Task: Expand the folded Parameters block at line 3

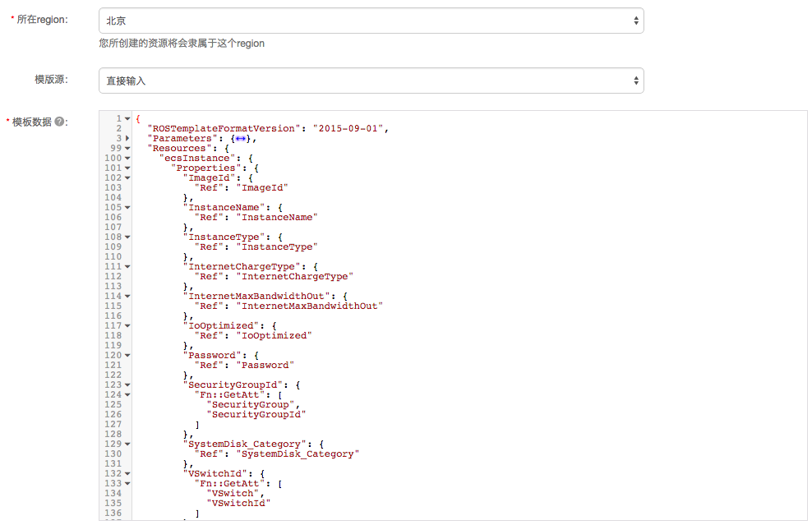Action: click(x=127, y=138)
